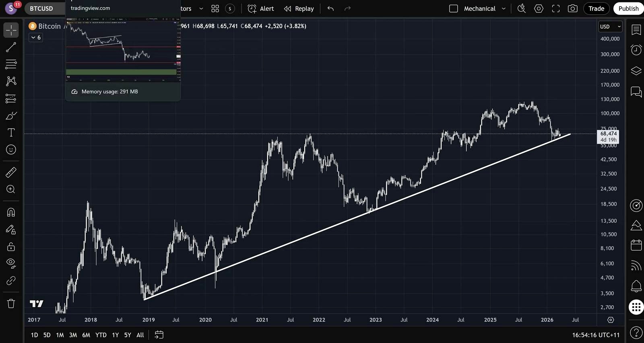Open the products dot grid button
This screenshot has height=343, width=644.
[636, 307]
